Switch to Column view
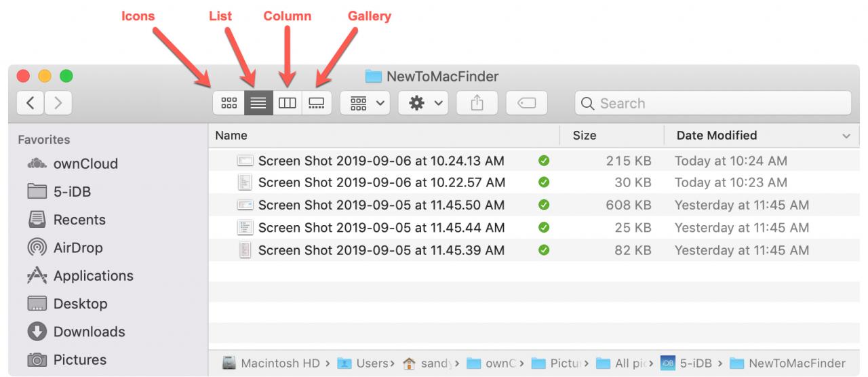The image size is (868, 377). click(x=288, y=103)
